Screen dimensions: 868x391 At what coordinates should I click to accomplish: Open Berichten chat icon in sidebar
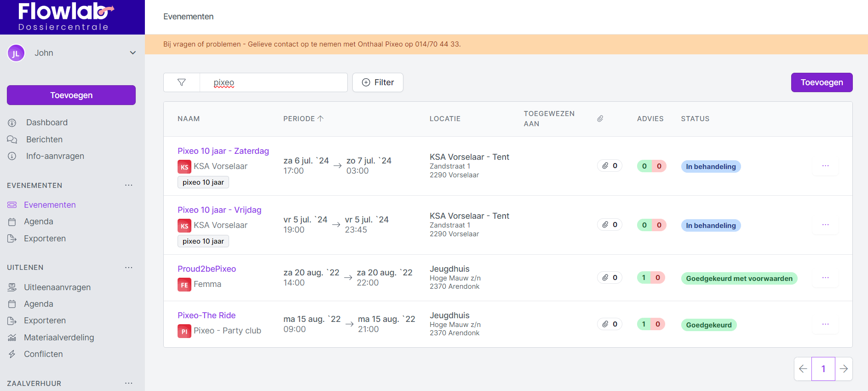(x=12, y=140)
